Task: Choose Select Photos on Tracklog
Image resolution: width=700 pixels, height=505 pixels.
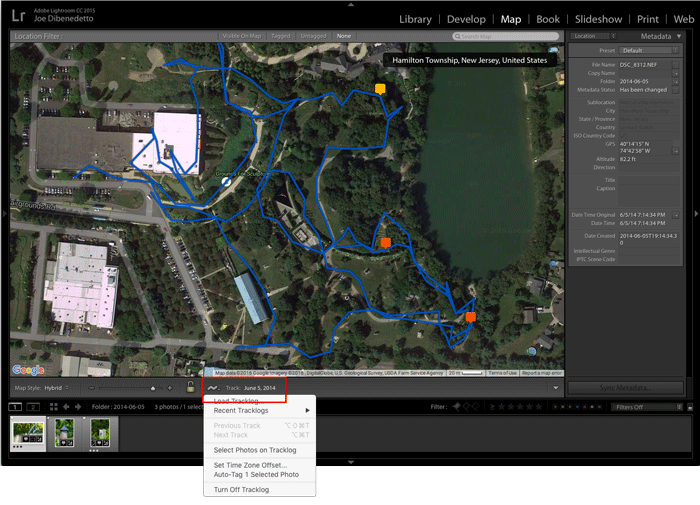Action: (260, 450)
